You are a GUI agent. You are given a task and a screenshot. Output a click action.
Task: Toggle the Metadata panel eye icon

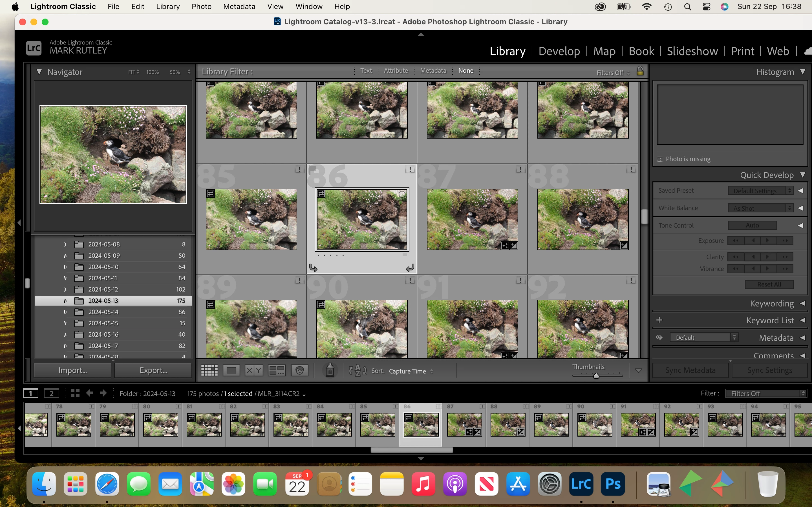pos(659,337)
